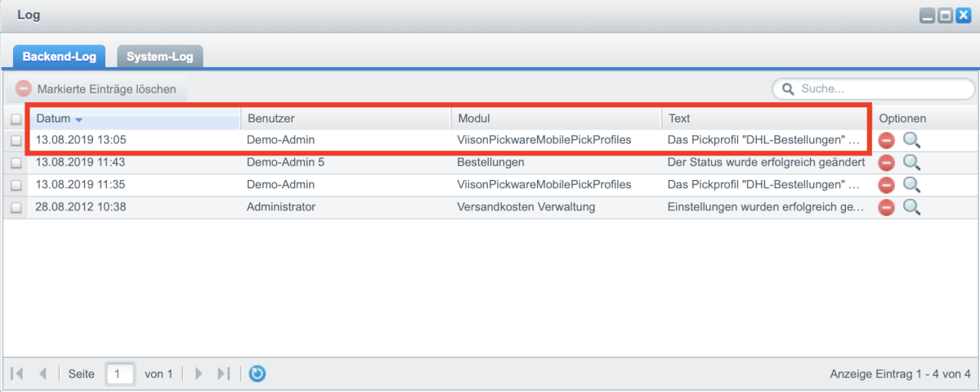Go to the last page arrow
The height and width of the screenshot is (392, 980).
pyautogui.click(x=224, y=374)
